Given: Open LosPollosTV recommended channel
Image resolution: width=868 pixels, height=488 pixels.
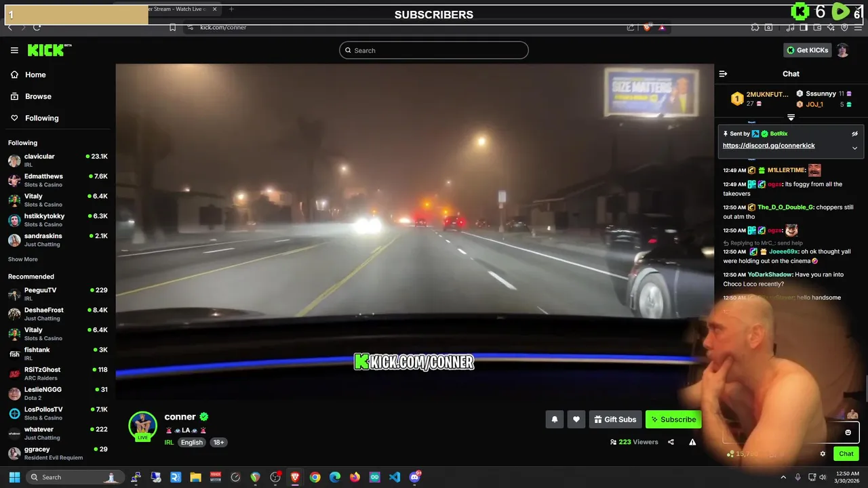Looking at the screenshot, I should click(x=58, y=413).
